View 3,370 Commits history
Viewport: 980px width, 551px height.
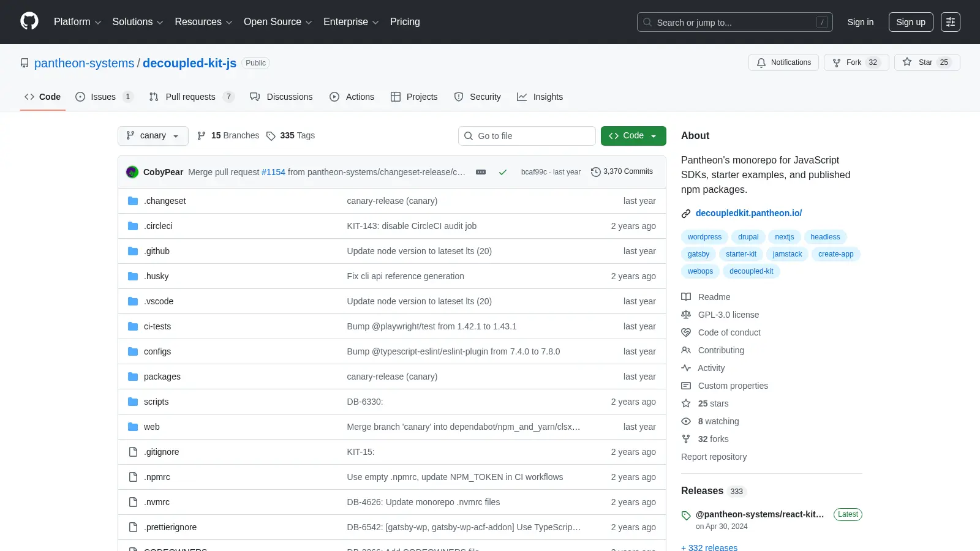pyautogui.click(x=622, y=172)
